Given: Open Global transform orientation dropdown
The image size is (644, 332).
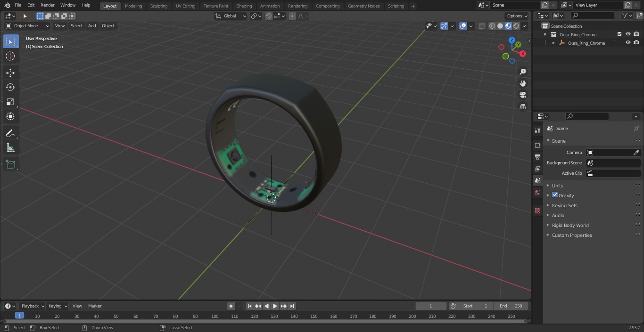Looking at the screenshot, I should tap(231, 16).
